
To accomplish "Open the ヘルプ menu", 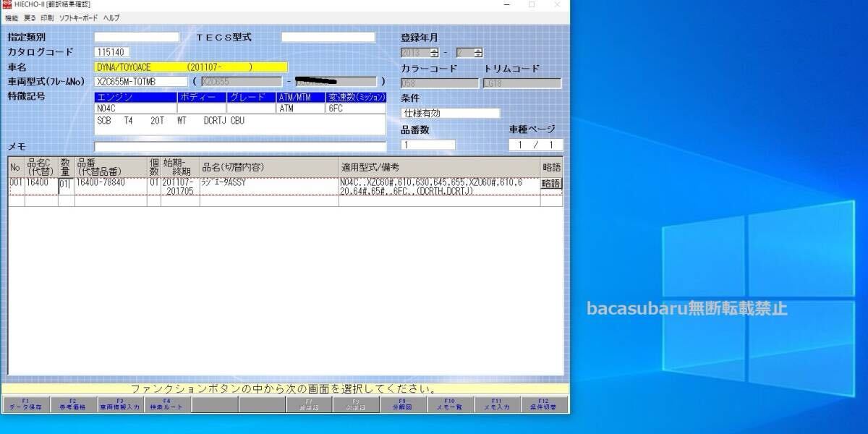I will (x=111, y=17).
